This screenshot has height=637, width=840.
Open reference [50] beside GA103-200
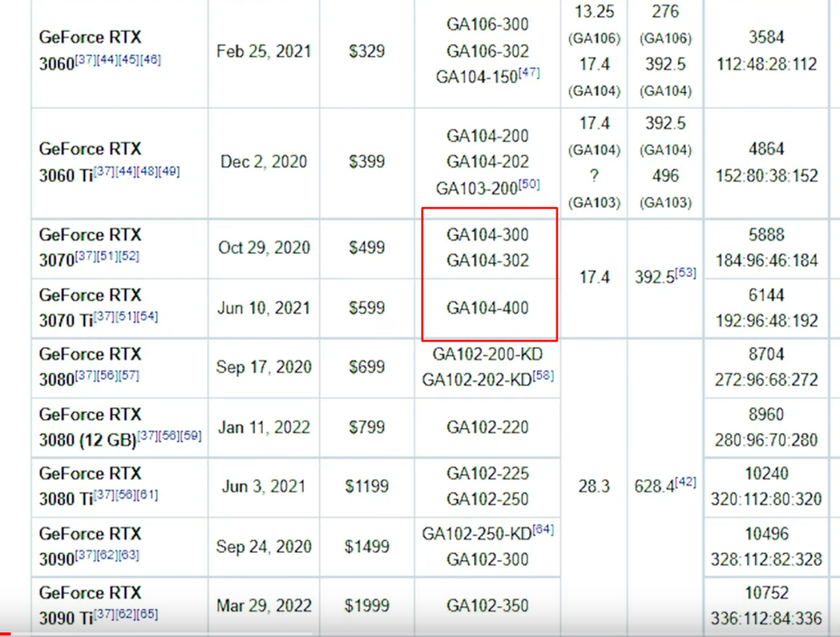coord(528,184)
